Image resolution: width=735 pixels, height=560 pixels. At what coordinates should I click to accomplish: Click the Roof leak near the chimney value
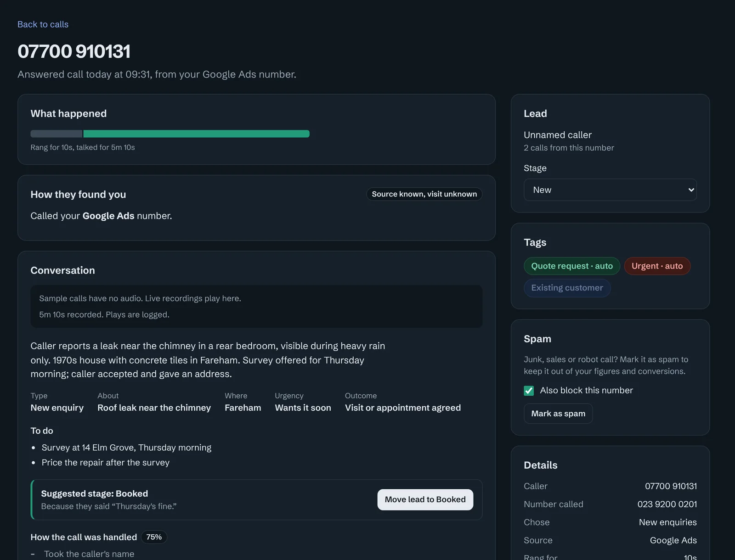click(154, 408)
